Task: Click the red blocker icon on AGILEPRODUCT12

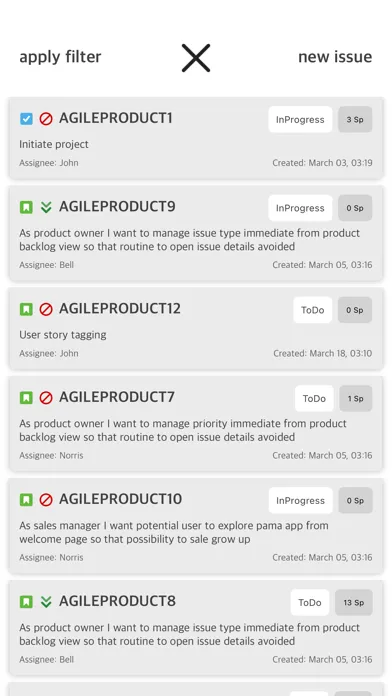Action: pyautogui.click(x=46, y=309)
